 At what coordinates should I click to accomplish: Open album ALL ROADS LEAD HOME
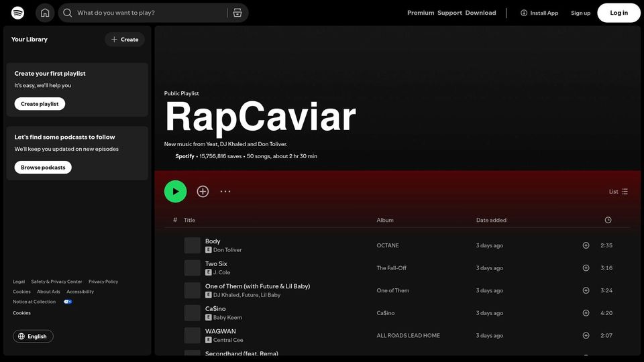click(409, 335)
